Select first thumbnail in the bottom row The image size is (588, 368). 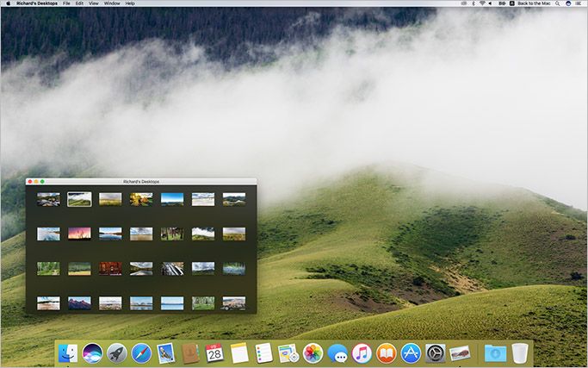(x=48, y=303)
